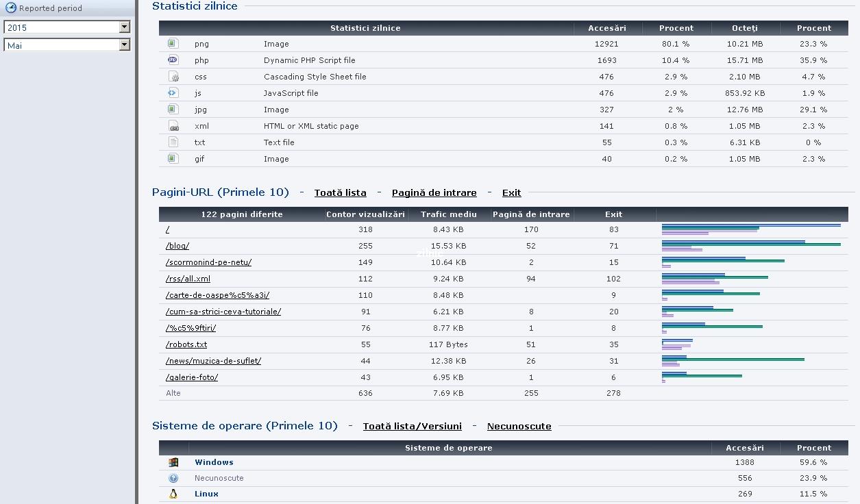Click the gif file type icon
860x504 pixels.
[173, 158]
